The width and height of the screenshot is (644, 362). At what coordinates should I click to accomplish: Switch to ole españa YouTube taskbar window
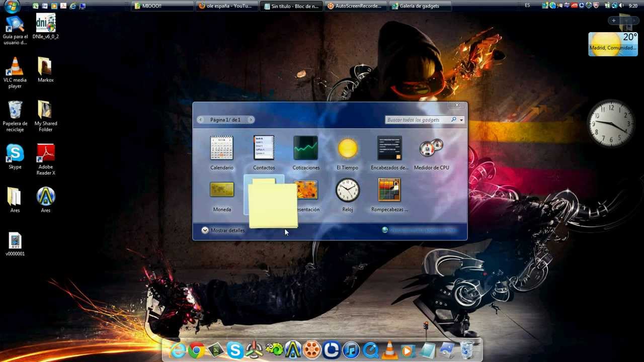click(228, 6)
